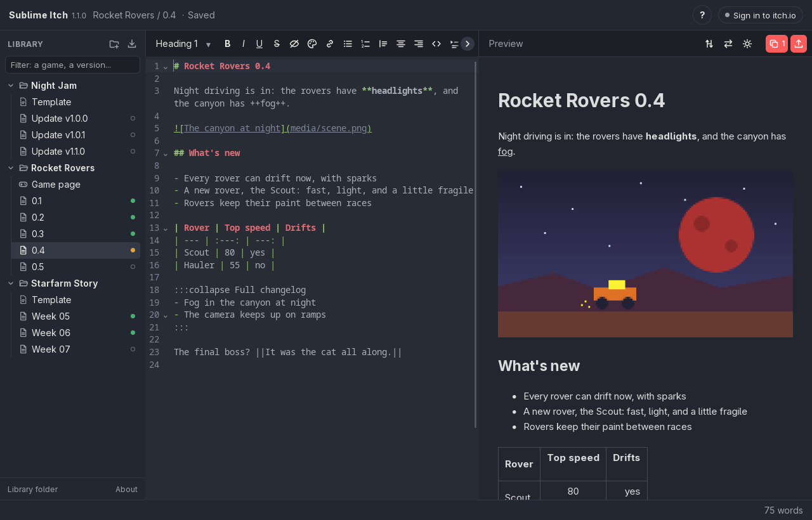The width and height of the screenshot is (812, 520).
Task: Apply italic formatting from the toolbar
Action: pos(244,44)
